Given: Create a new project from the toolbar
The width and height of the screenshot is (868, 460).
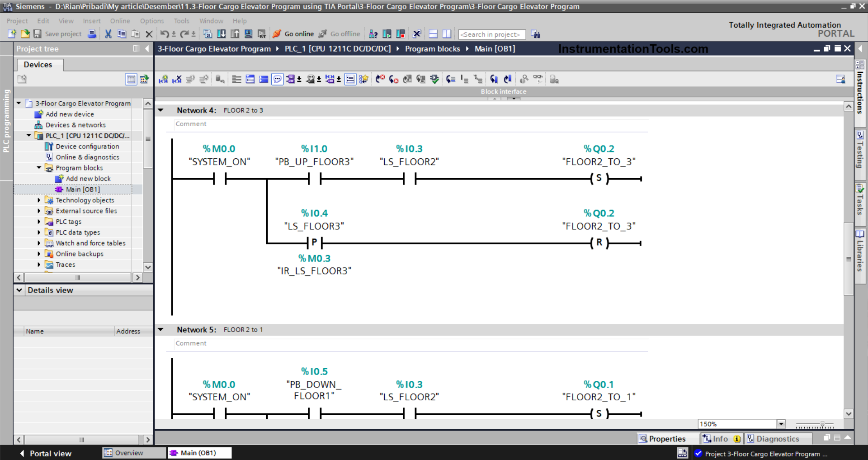Looking at the screenshot, I should 12,34.
